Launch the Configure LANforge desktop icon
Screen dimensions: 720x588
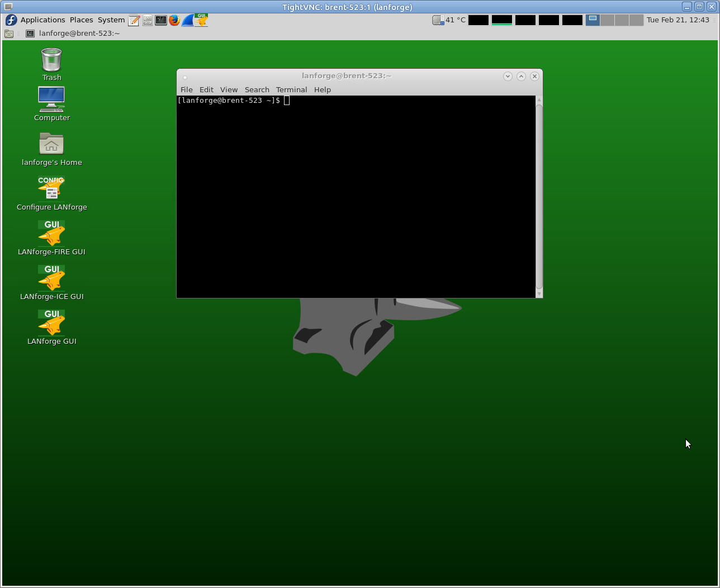51,193
